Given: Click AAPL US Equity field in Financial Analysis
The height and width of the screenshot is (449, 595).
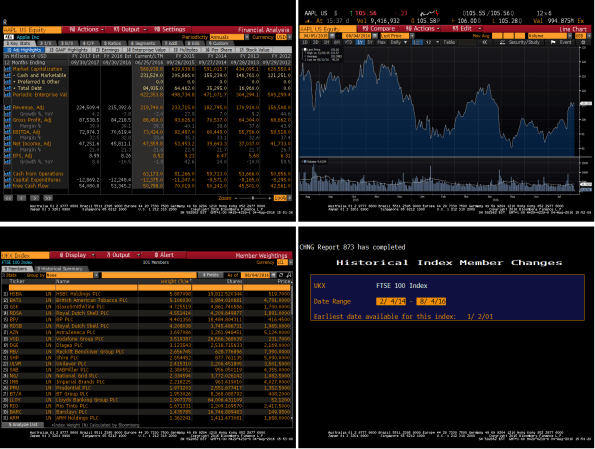Looking at the screenshot, I should click(x=32, y=30).
